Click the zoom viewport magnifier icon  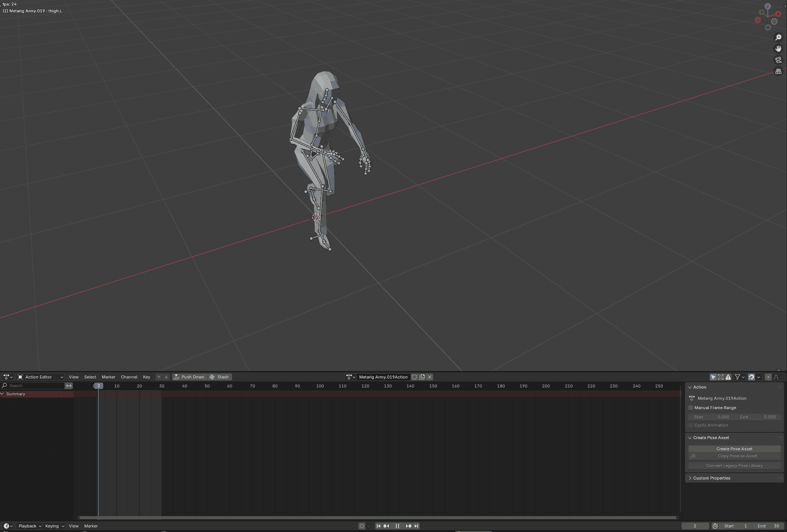tap(778, 37)
